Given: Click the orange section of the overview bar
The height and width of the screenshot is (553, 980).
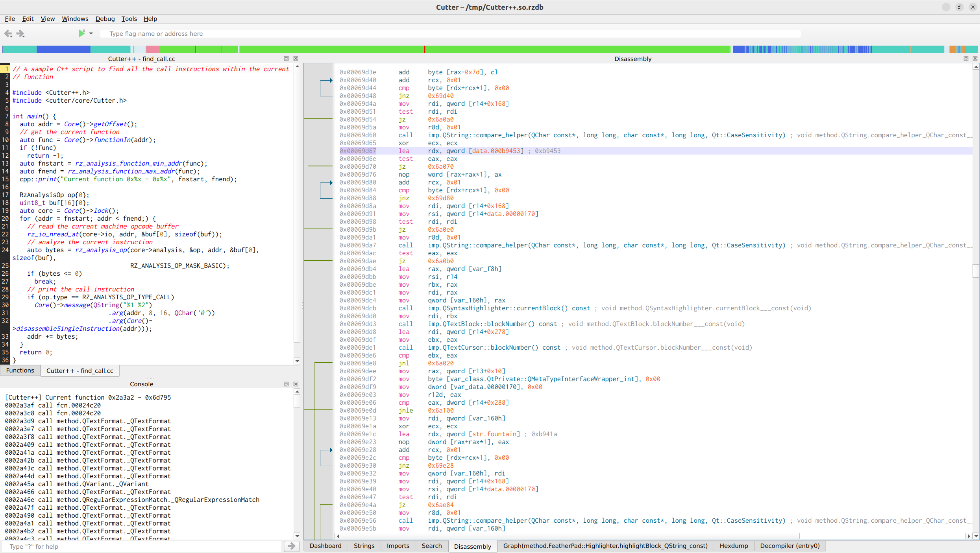Looking at the screenshot, I should (952, 49).
